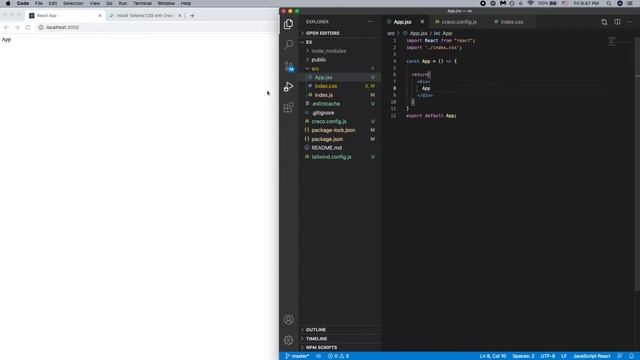
Task: Switch to Install Tailwind CSS browser tab
Action: 146,16
